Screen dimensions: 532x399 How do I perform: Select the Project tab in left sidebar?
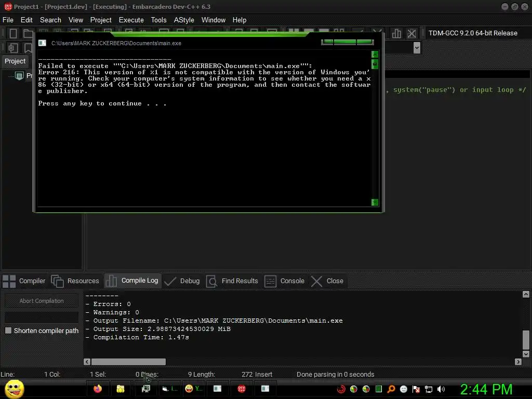pyautogui.click(x=15, y=61)
